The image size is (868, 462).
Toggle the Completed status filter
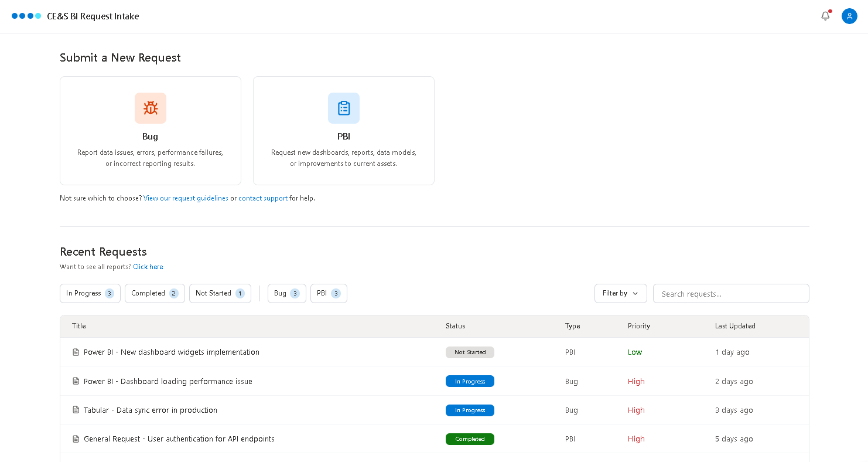pyautogui.click(x=155, y=293)
